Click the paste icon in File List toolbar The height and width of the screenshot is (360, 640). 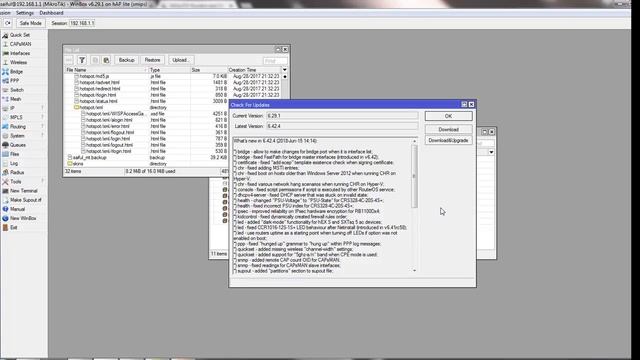(106, 60)
